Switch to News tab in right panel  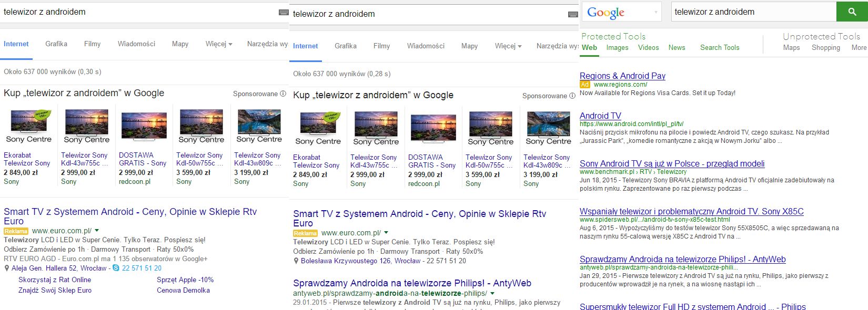[677, 47]
